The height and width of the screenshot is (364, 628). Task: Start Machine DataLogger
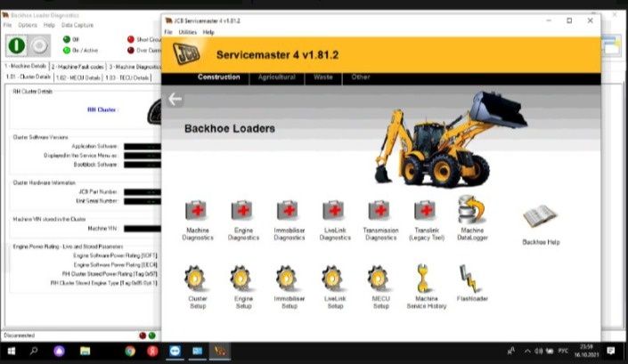[x=472, y=218]
